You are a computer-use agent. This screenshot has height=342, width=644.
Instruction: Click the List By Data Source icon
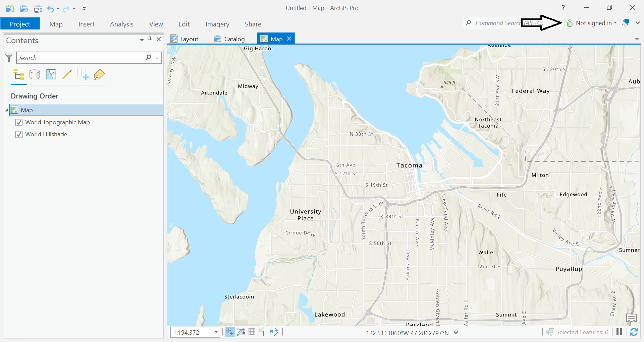(x=35, y=74)
